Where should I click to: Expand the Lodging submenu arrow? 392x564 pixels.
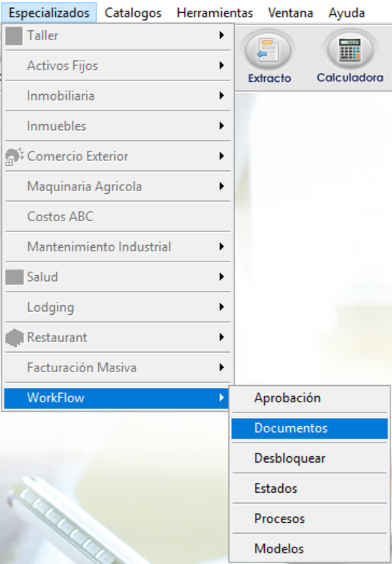[x=222, y=308]
